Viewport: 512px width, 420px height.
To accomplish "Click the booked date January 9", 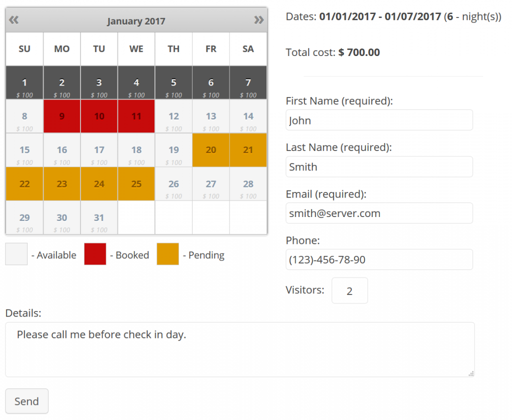I will point(61,116).
